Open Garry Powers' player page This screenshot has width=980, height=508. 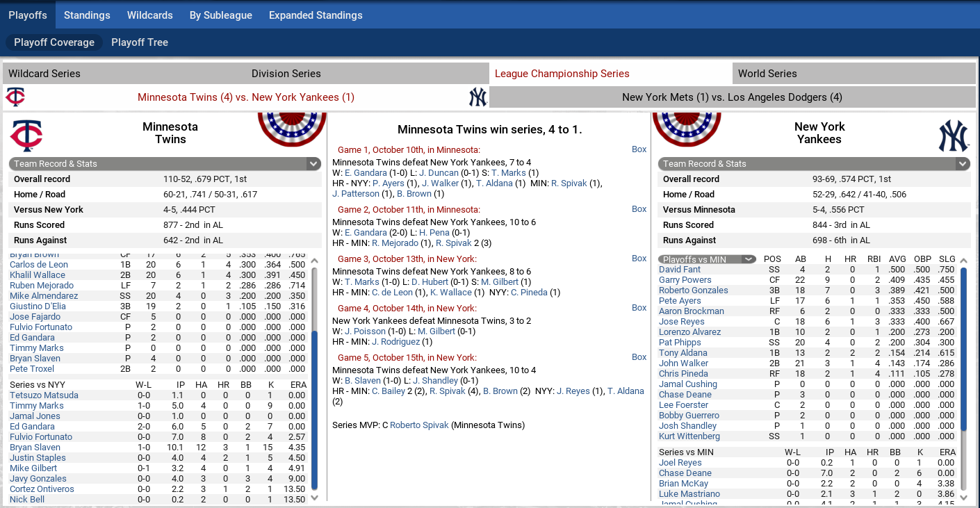click(x=685, y=280)
